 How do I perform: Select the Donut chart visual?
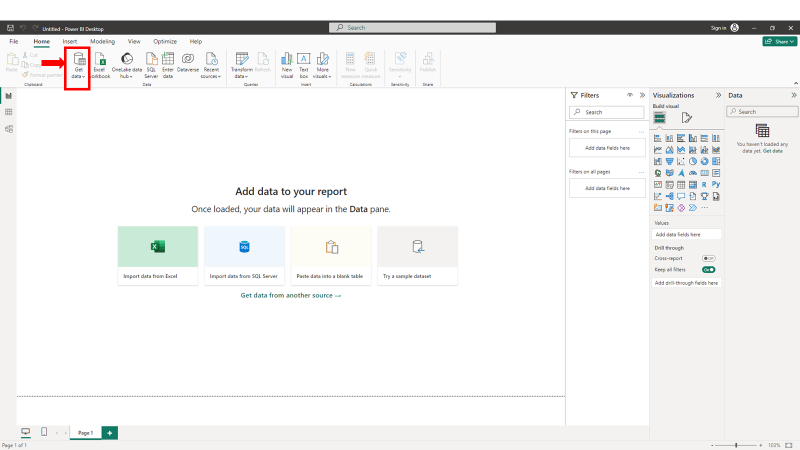[x=705, y=162]
